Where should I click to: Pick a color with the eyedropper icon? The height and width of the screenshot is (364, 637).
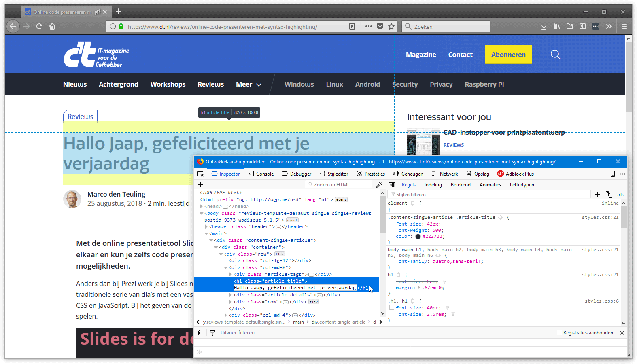click(x=379, y=184)
